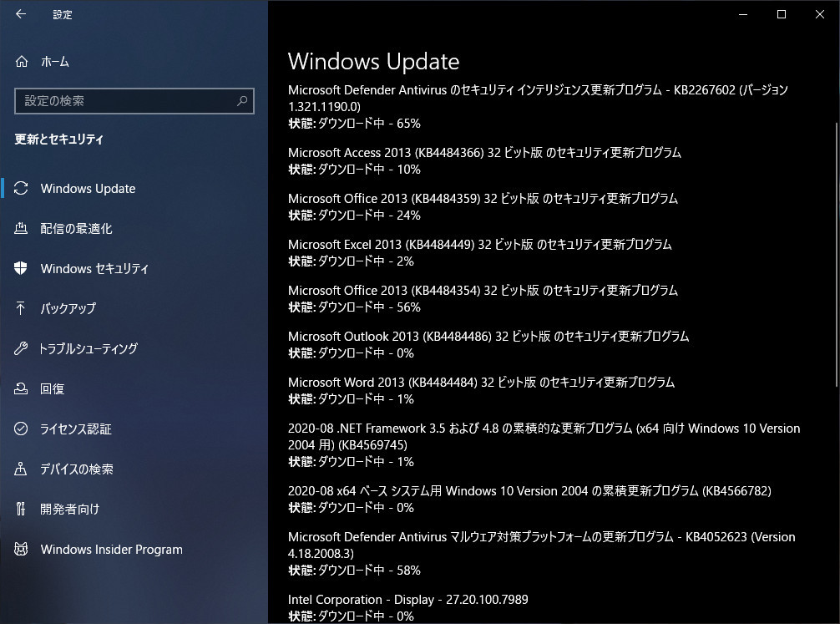Click the Defender Antivirus KB2267602 update entry

pyautogui.click(x=538, y=98)
